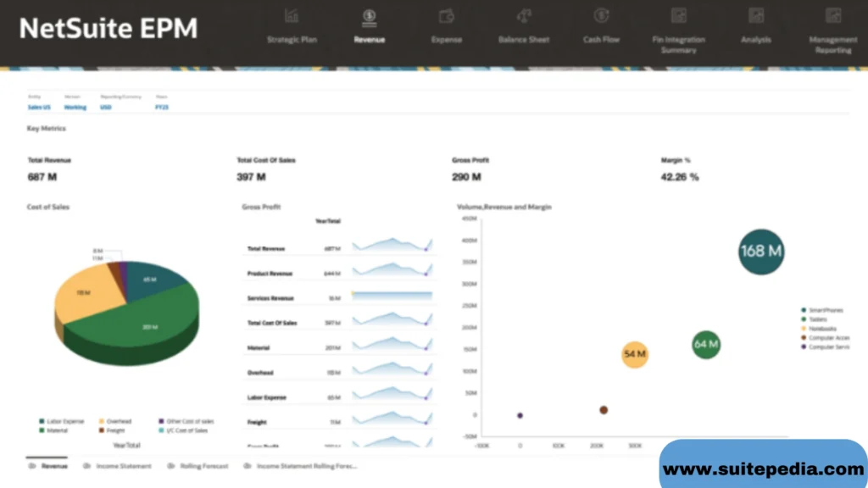Open the Entity selector showing Sales US
Image resolution: width=868 pixels, height=488 pixels.
point(39,108)
